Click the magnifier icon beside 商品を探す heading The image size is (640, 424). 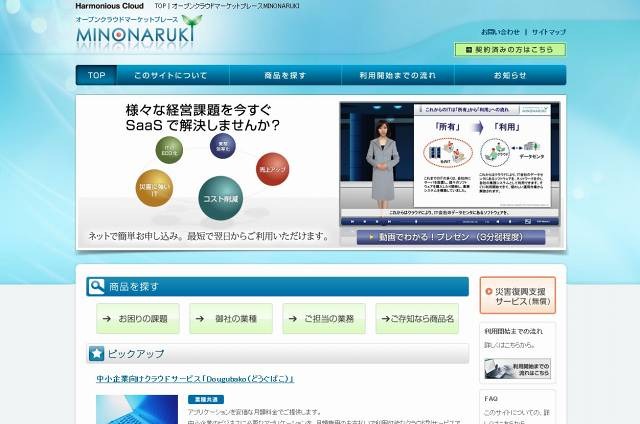pos(97,286)
